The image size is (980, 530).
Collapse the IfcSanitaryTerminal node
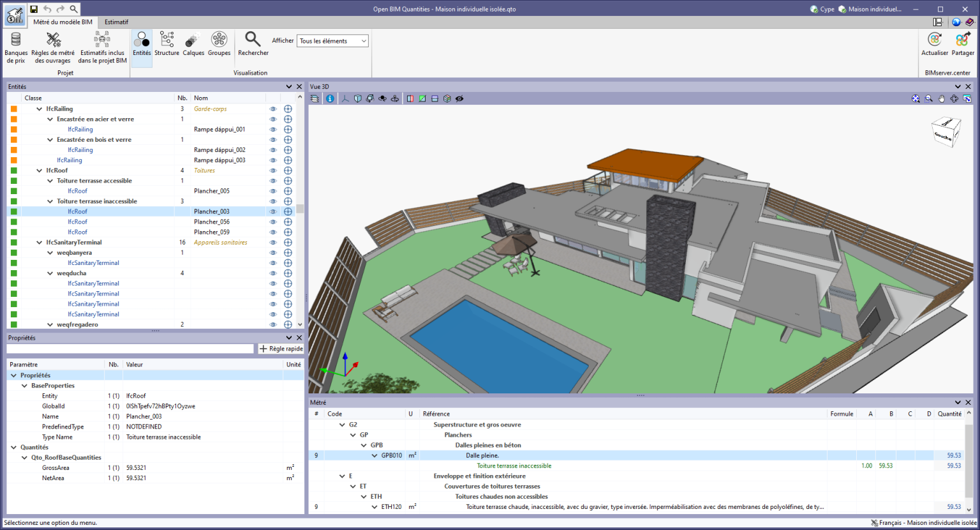(40, 243)
